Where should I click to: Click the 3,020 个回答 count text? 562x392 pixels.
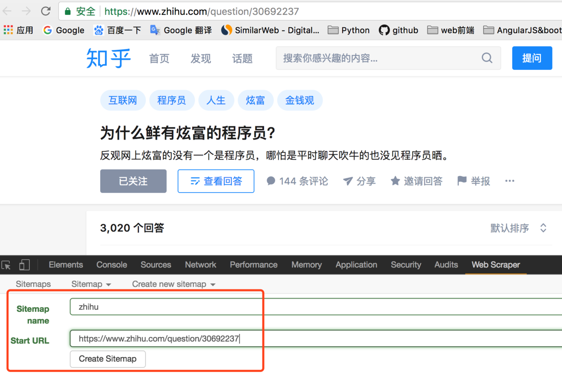point(132,228)
